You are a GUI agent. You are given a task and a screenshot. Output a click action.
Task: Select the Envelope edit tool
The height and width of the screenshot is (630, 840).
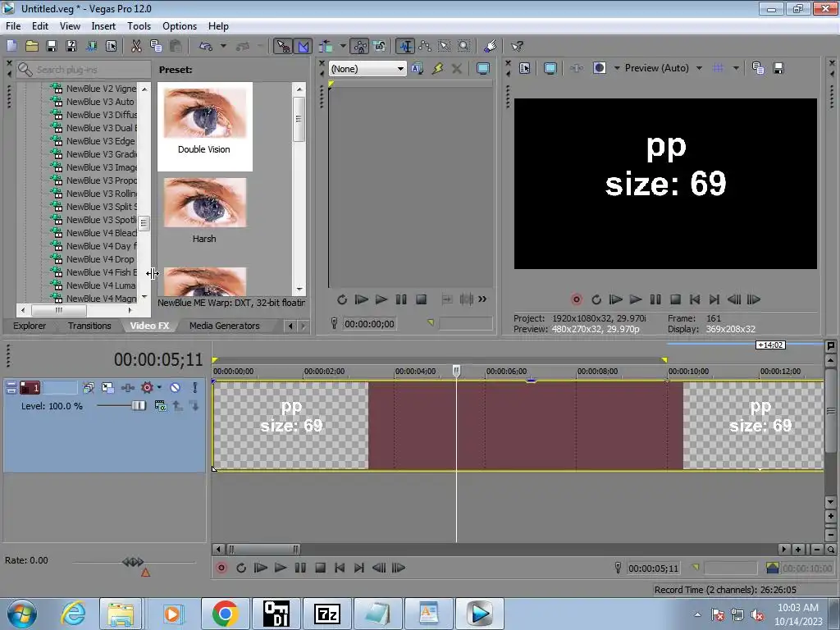pos(425,46)
